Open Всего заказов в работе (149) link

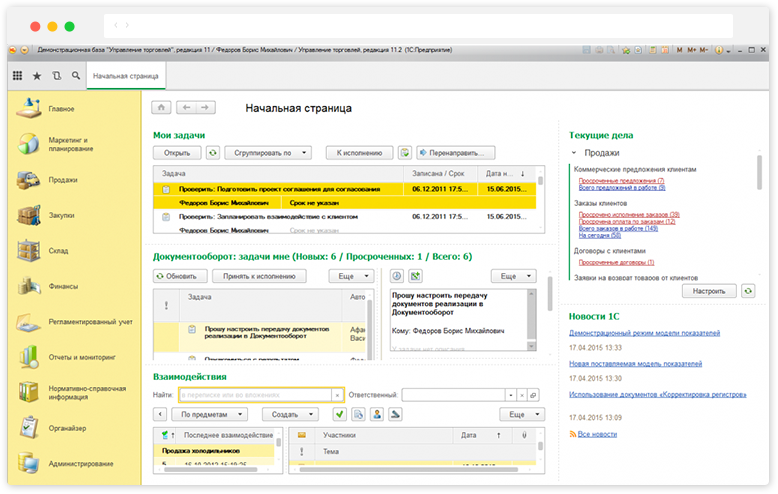coord(618,228)
